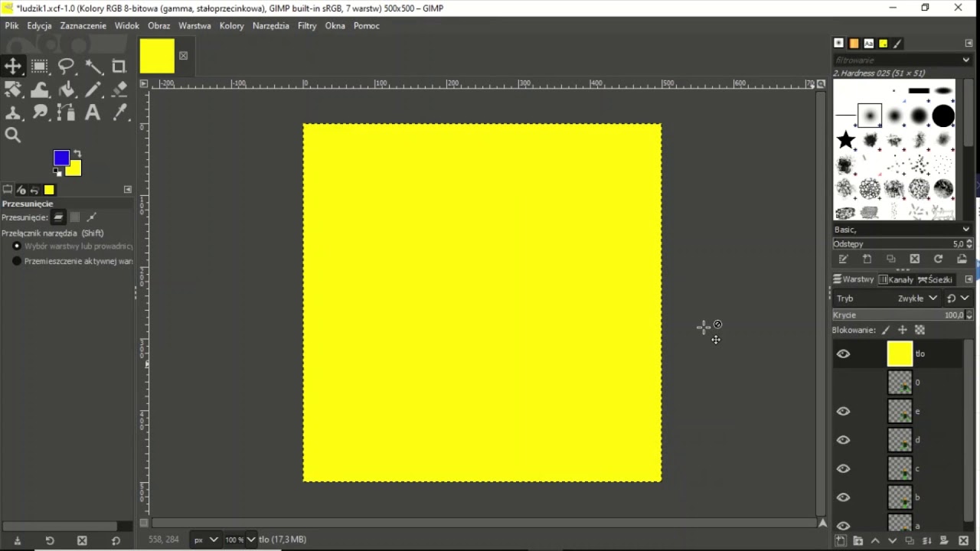
Task: Select the Fuzzy Select magic wand tool
Action: coord(93,66)
